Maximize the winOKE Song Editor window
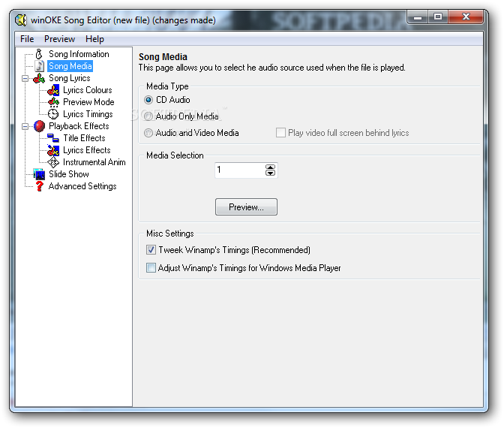504x428 pixels. click(438, 17)
